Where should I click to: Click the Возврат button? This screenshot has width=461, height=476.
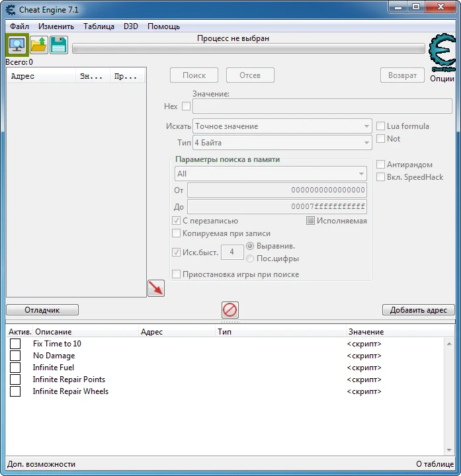point(402,75)
